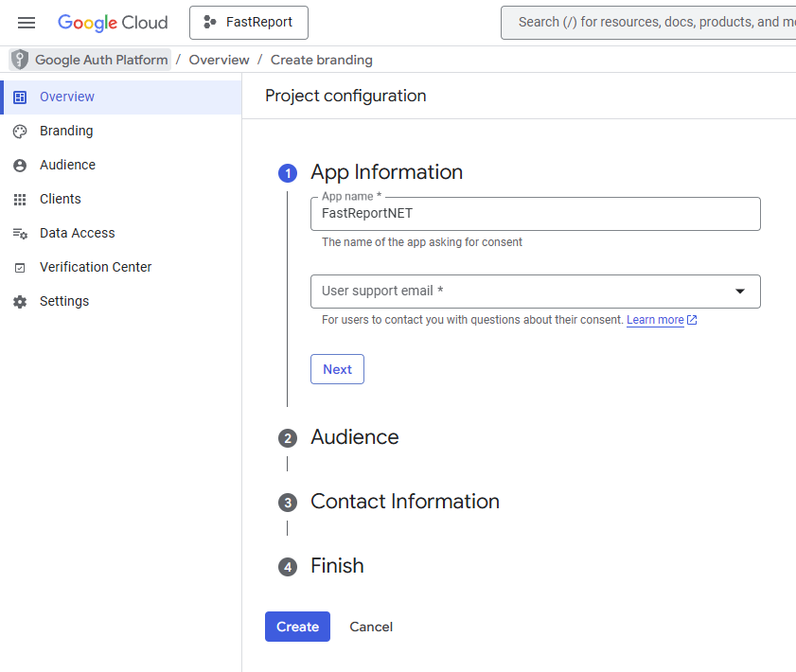Image resolution: width=796 pixels, height=672 pixels.
Task: Select Overview in the breadcrumb
Action: coord(219,60)
